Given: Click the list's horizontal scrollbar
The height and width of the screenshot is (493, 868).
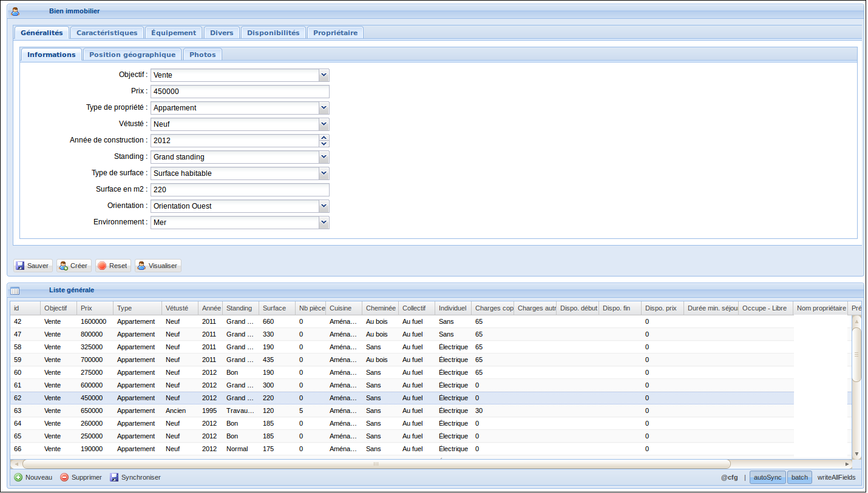Looking at the screenshot, I should (376, 464).
